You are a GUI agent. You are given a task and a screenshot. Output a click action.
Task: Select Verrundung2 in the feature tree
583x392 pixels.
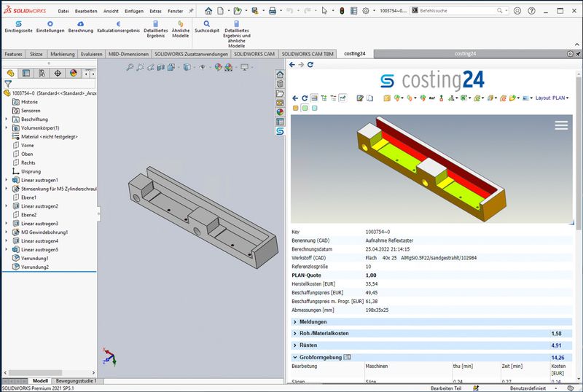[x=34, y=267]
